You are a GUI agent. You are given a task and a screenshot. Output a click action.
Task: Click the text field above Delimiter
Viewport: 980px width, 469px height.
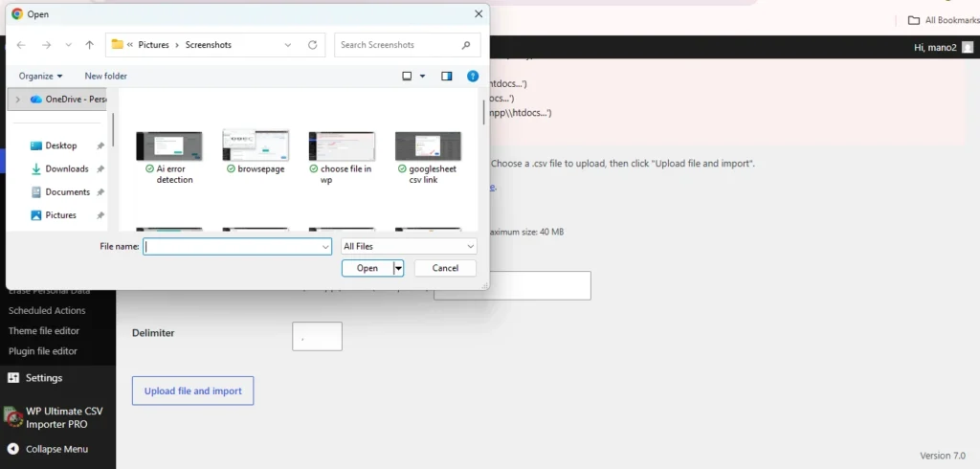512,285
